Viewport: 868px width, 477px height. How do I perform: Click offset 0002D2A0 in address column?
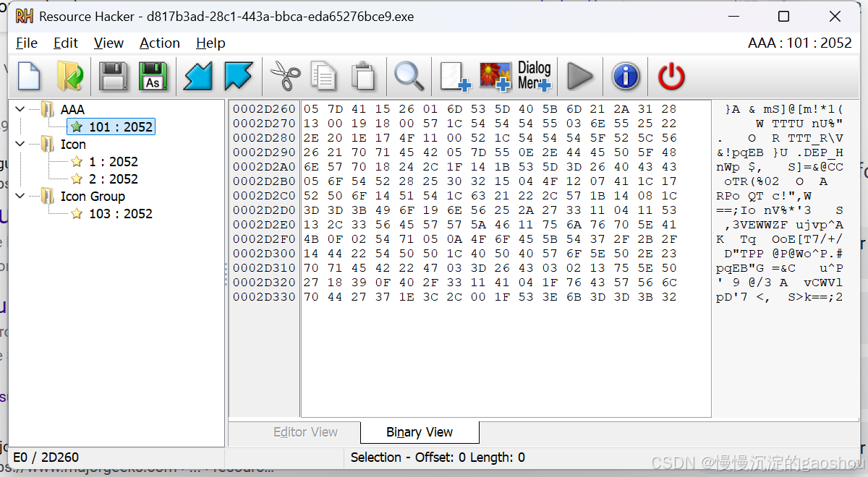(x=264, y=167)
